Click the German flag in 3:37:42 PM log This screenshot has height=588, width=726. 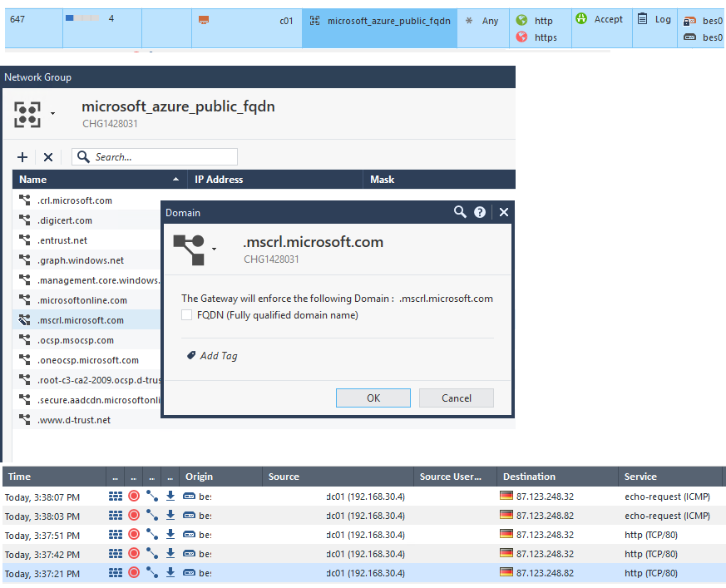pyautogui.click(x=506, y=553)
